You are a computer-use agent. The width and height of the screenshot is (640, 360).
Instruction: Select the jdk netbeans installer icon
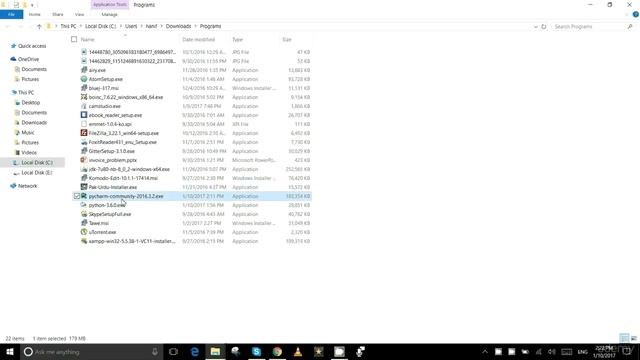pyautogui.click(x=84, y=169)
